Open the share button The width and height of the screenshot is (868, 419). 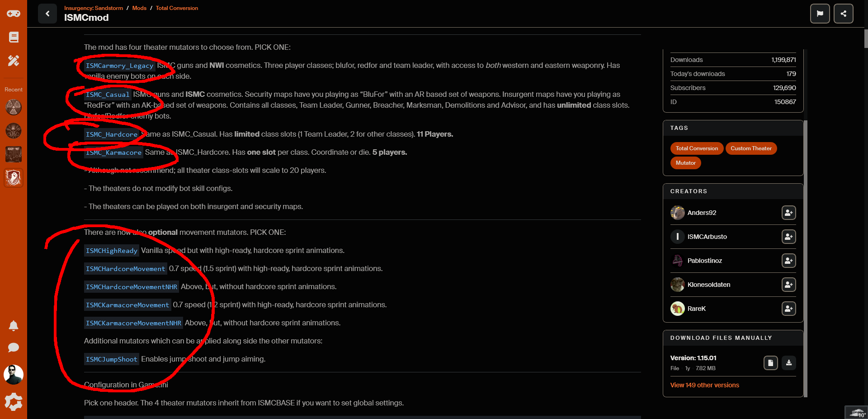(843, 14)
